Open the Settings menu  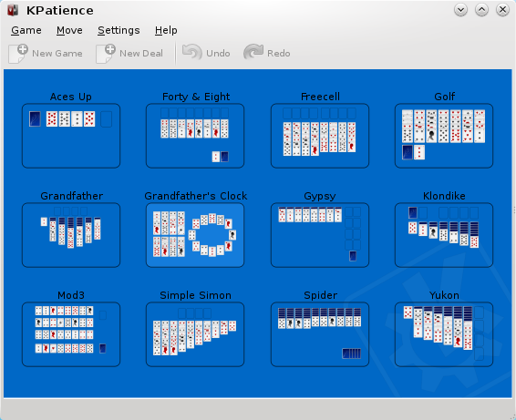pos(119,30)
